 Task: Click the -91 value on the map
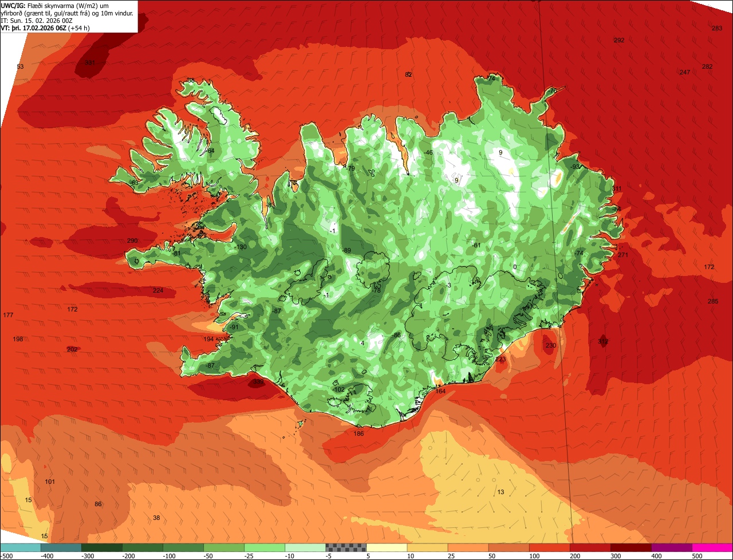[234, 328]
